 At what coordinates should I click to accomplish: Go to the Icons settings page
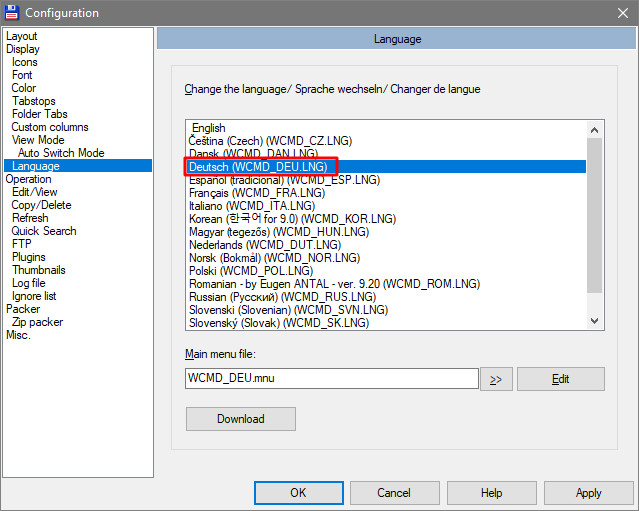coord(24,62)
